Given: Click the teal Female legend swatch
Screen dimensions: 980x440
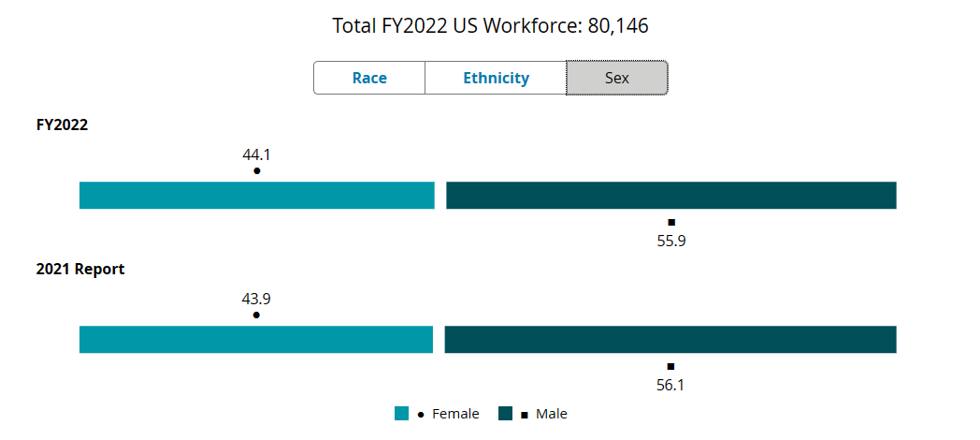Looking at the screenshot, I should pyautogui.click(x=402, y=414).
